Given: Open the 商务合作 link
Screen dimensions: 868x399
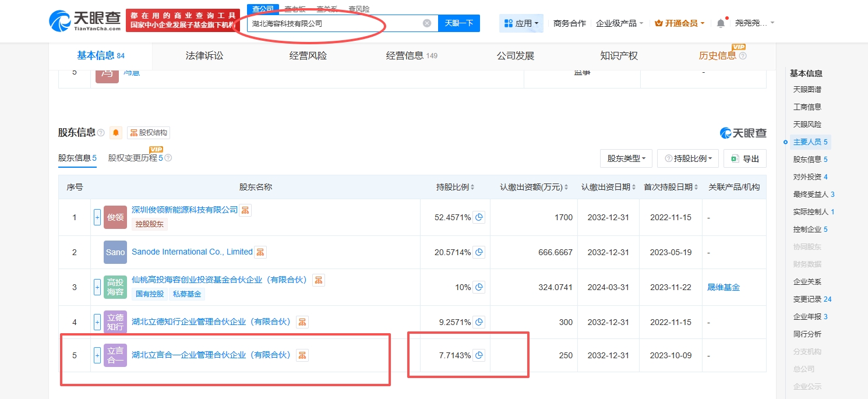Looking at the screenshot, I should tap(570, 23).
